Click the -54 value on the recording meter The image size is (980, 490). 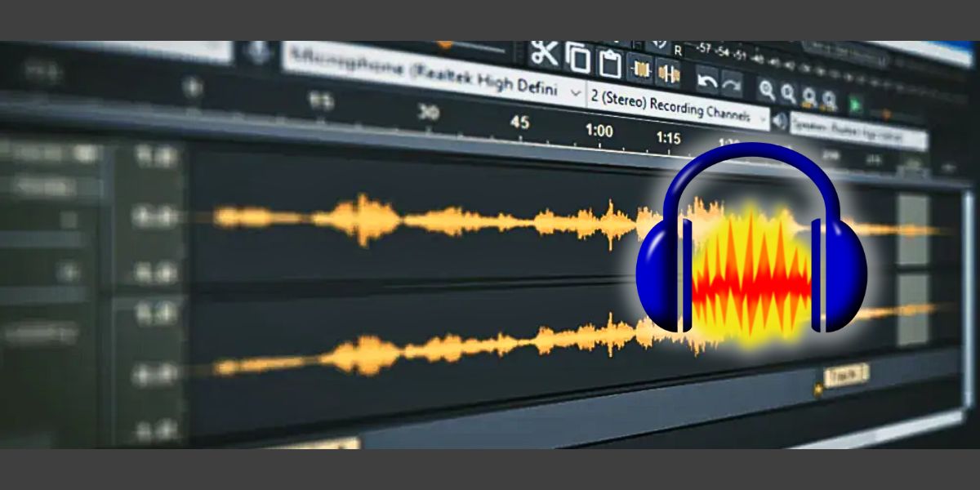coord(722,52)
